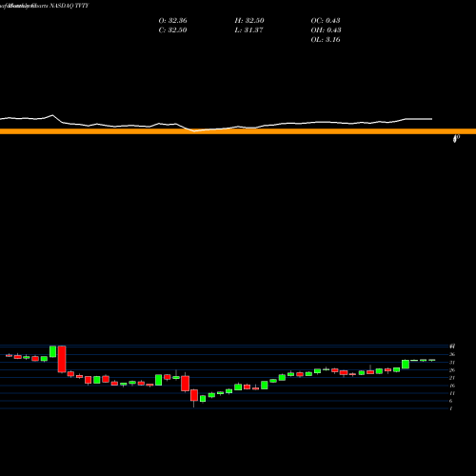Viewport: 476px width, 476px height.
Task: Click the 6 price axis label
Action: (x=451, y=401)
